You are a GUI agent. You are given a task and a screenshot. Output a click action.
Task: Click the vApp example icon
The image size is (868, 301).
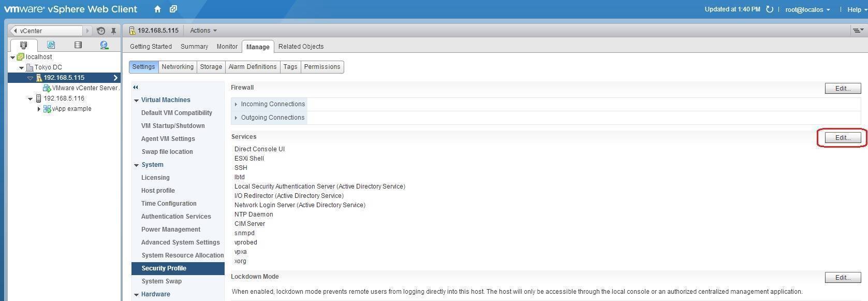coord(47,109)
